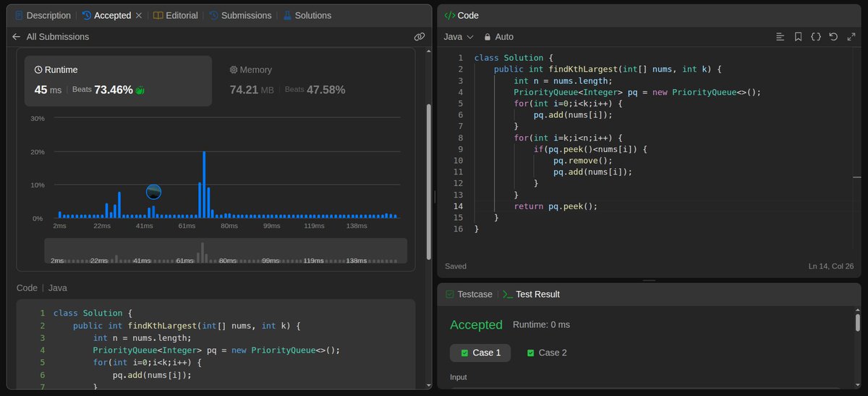This screenshot has height=396, width=868.
Task: Click the curly braces icon
Action: (816, 36)
